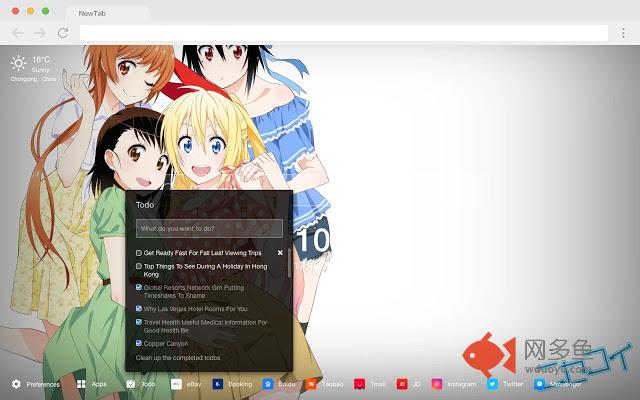The width and height of the screenshot is (640, 400).
Task: Uncheck 'Why Las Vegas Hotel Rooms' todo
Action: (139, 309)
